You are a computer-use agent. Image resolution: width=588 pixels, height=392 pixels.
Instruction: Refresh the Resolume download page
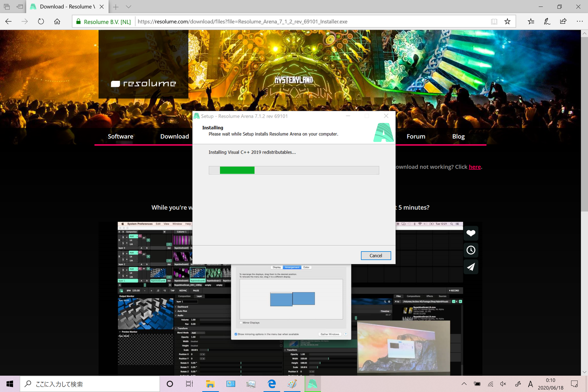41,21
